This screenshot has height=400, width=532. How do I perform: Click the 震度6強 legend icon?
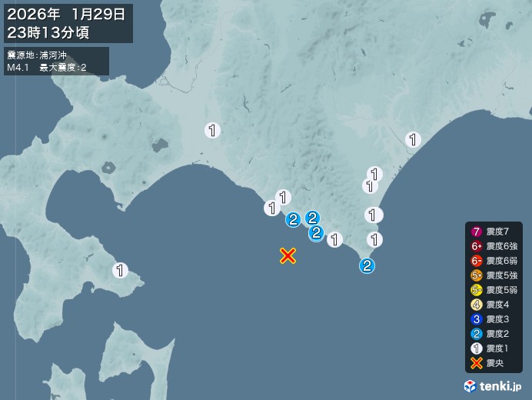pos(477,246)
